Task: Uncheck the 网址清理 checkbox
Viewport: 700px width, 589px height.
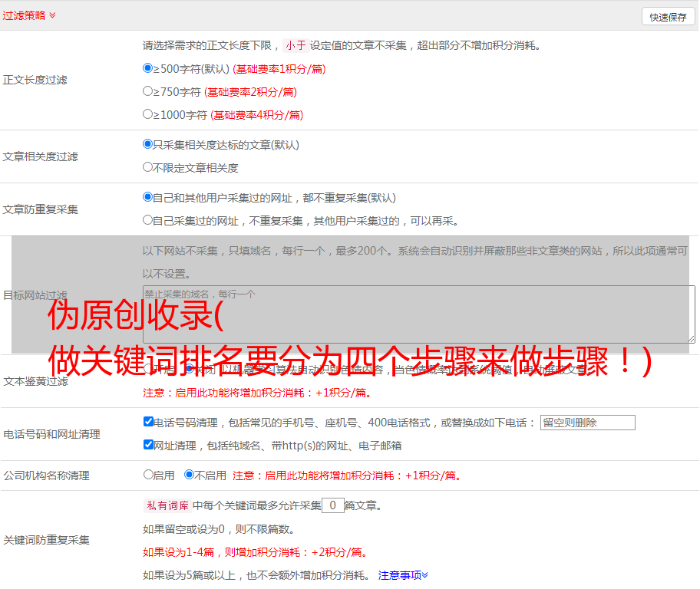Action: pyautogui.click(x=149, y=445)
